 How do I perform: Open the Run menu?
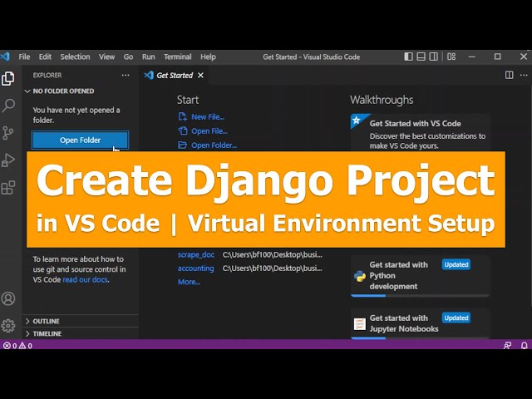[x=148, y=57]
